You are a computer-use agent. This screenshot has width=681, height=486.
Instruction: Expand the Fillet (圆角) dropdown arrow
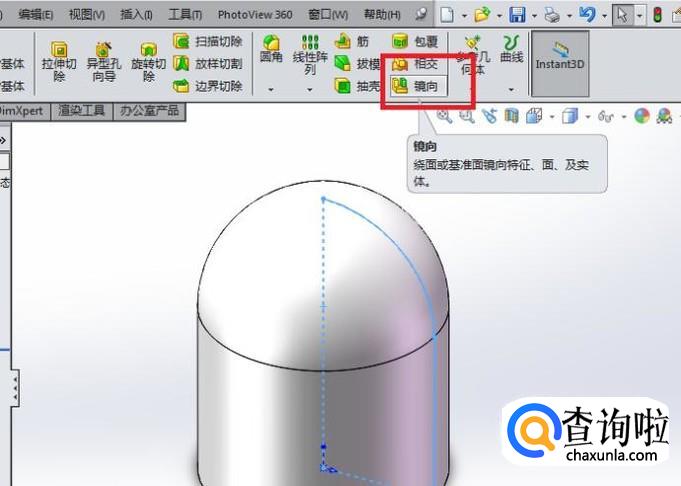point(271,89)
